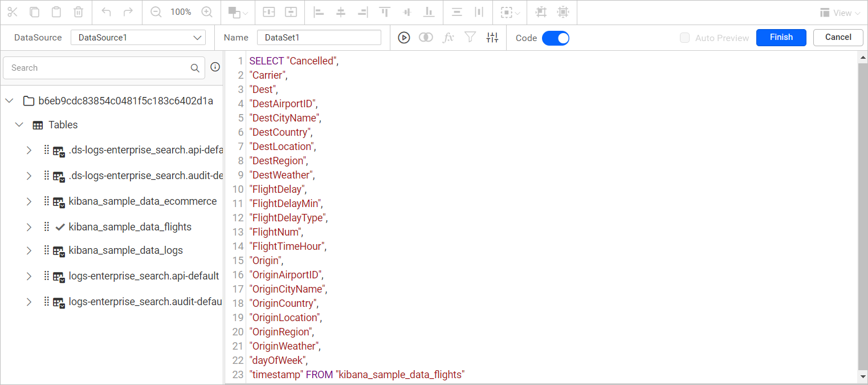Click the search magnifier icon
The height and width of the screenshot is (385, 868).
coord(195,68)
